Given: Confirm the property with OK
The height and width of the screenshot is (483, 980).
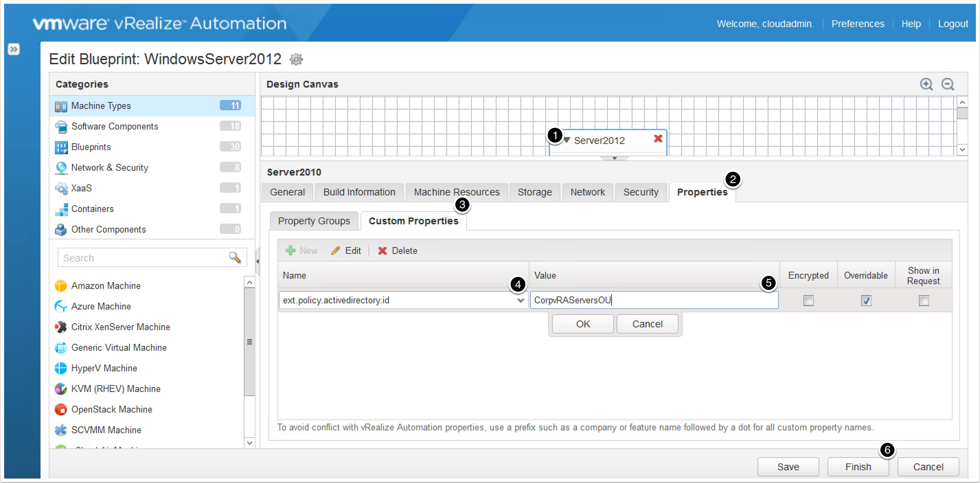Looking at the screenshot, I should click(583, 324).
